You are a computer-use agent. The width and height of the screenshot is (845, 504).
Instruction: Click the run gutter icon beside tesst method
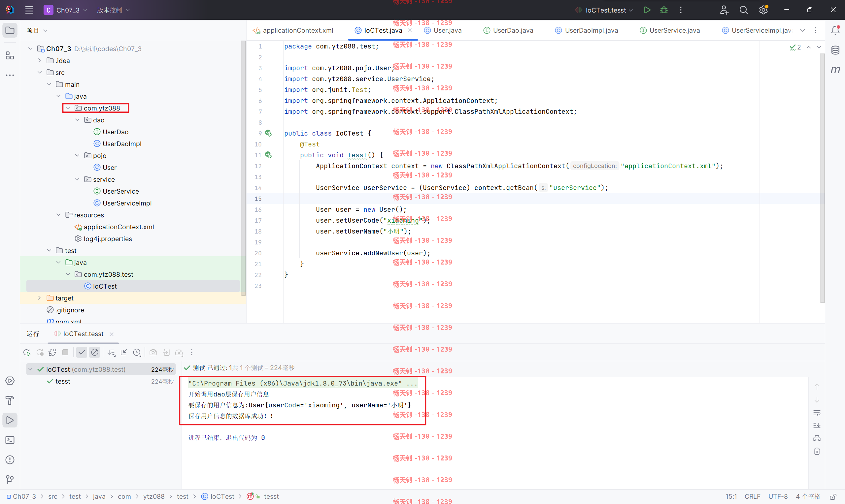click(268, 155)
